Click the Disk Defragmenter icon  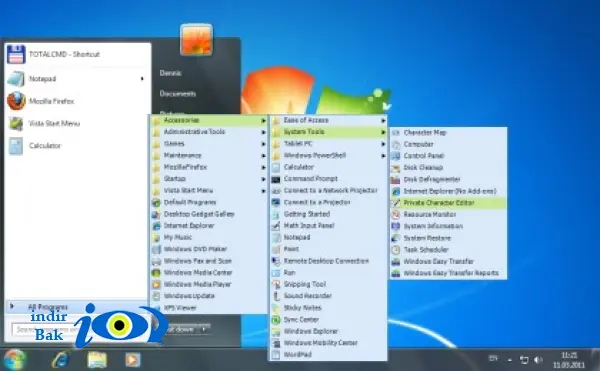pyautogui.click(x=396, y=179)
